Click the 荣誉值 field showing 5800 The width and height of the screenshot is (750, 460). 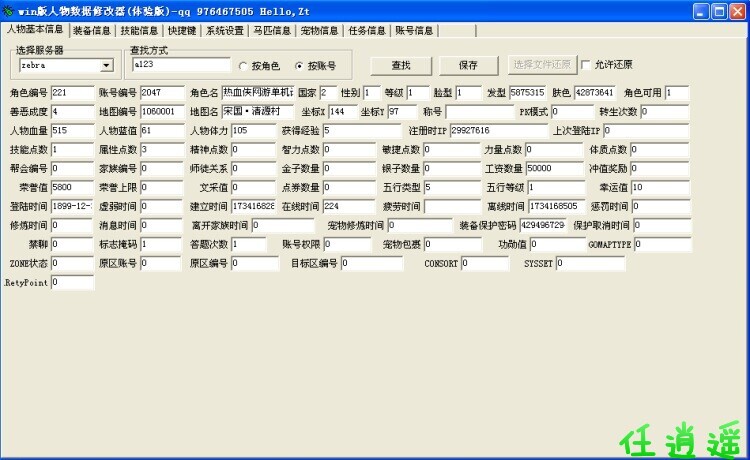[x=72, y=188]
